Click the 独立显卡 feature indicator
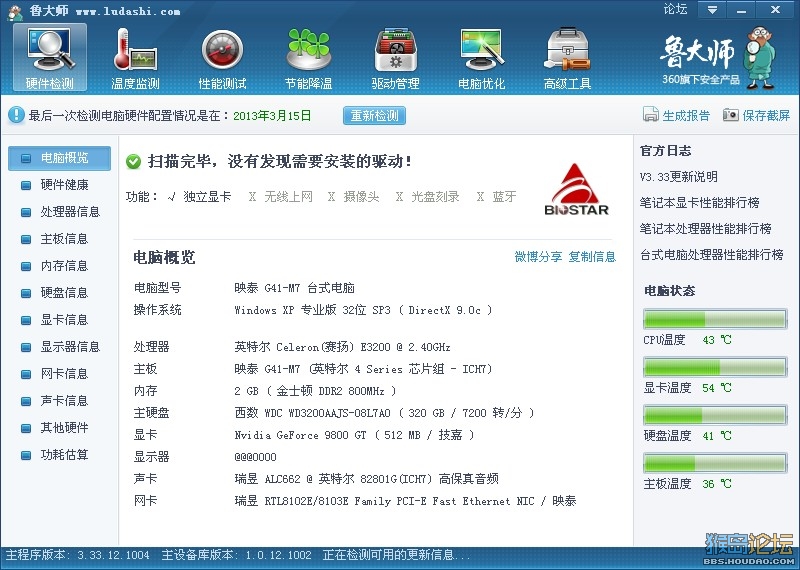This screenshot has height=570, width=800. (x=200, y=197)
